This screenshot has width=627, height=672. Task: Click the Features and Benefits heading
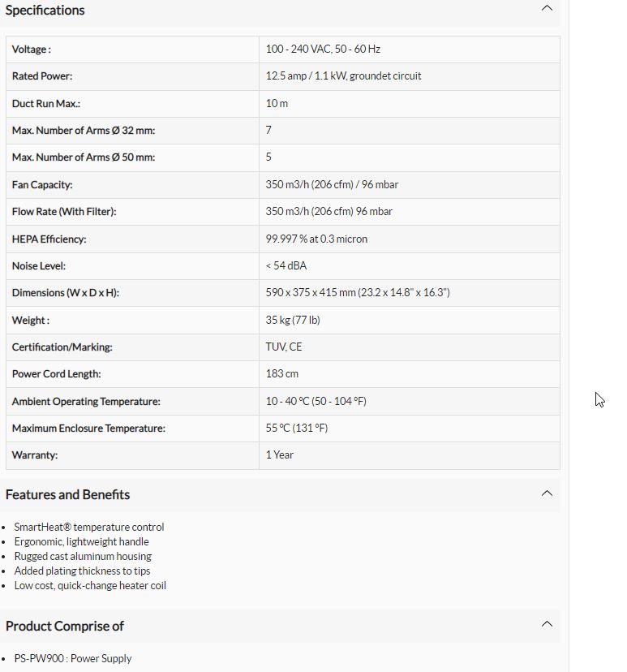point(67,494)
